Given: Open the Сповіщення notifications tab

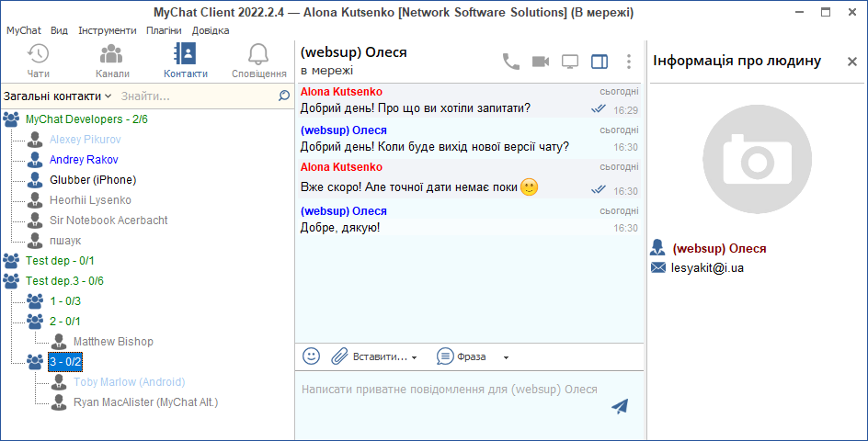Looking at the screenshot, I should [x=258, y=61].
